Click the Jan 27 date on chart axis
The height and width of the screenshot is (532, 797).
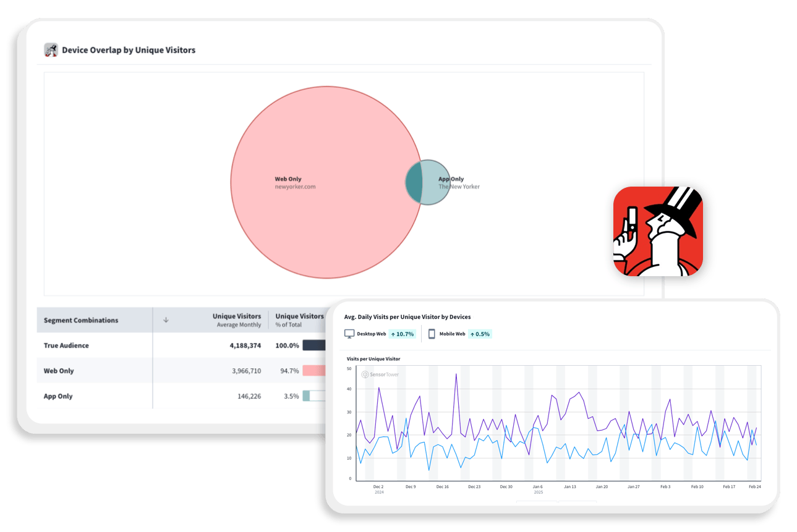(x=634, y=487)
